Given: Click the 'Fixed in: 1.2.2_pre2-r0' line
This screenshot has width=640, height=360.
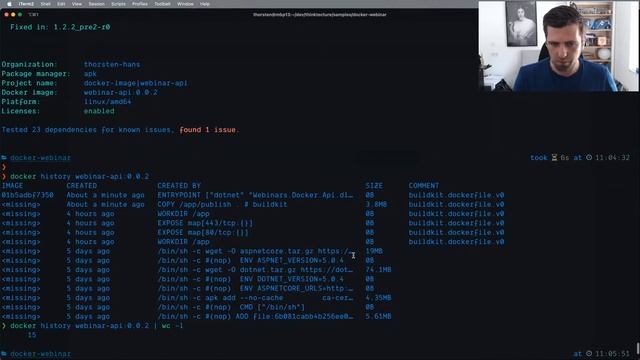Looking at the screenshot, I should pyautogui.click(x=60, y=27).
